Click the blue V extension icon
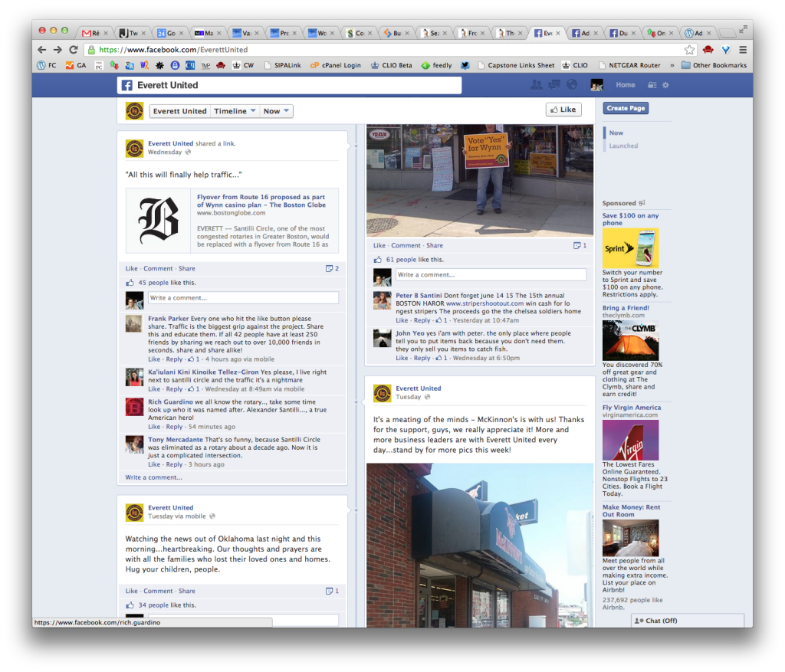The width and height of the screenshot is (785, 672). click(x=725, y=50)
